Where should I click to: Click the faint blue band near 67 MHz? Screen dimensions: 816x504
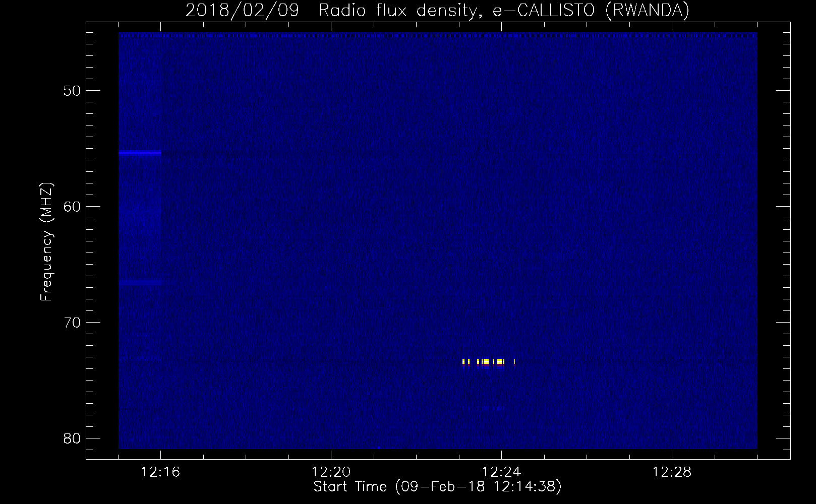click(140, 282)
